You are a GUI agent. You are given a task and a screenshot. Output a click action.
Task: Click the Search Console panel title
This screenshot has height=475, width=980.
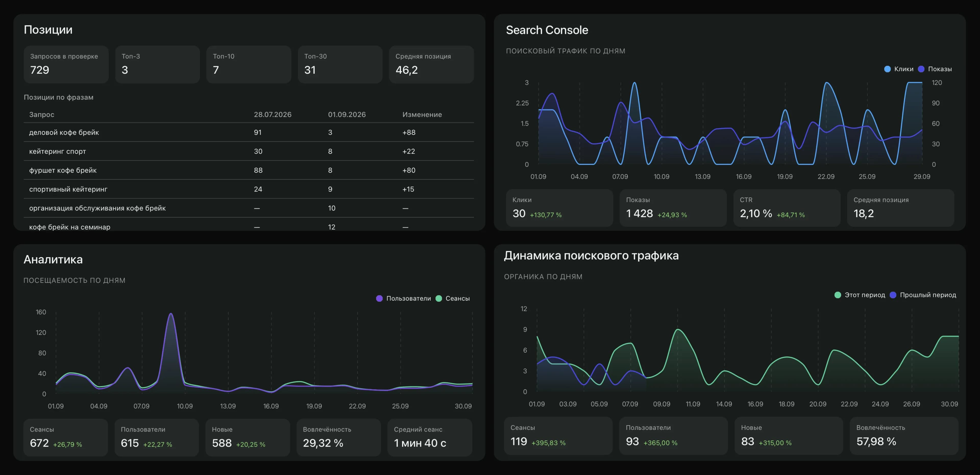pyautogui.click(x=547, y=30)
